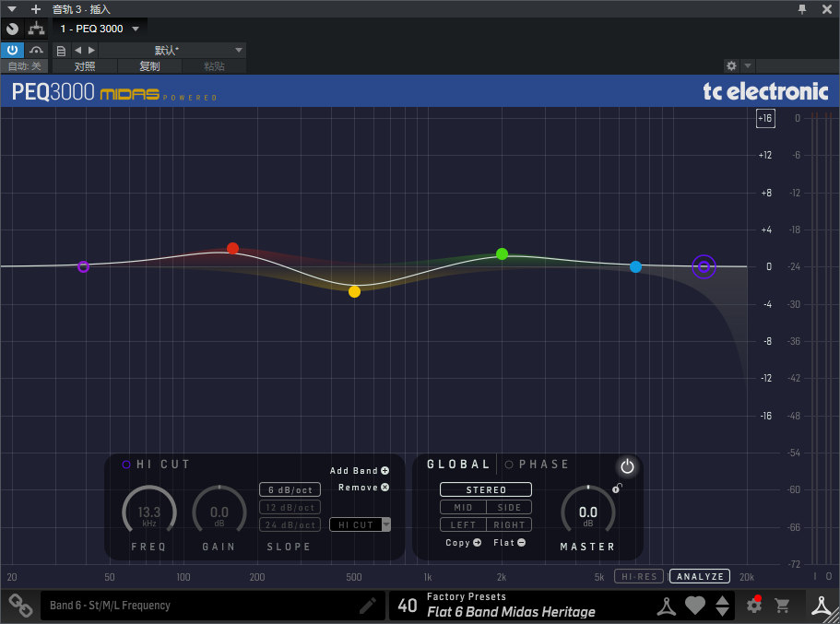Select the blue EQ band node

click(635, 266)
